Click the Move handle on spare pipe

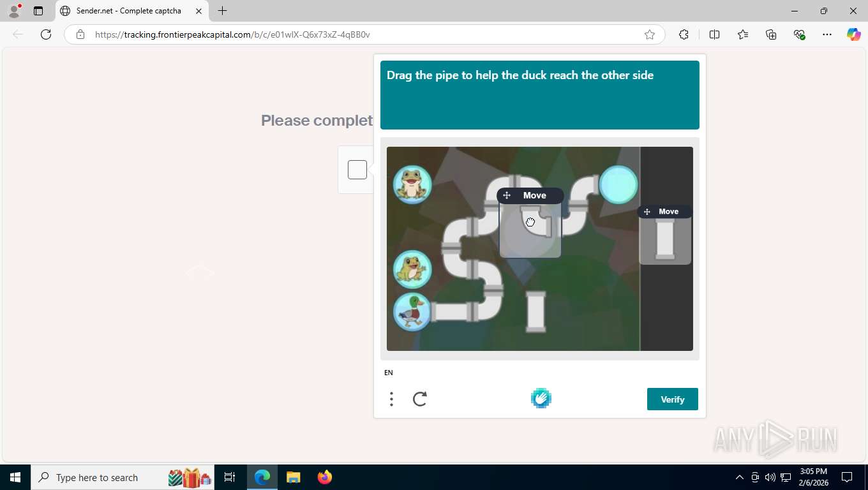664,212
